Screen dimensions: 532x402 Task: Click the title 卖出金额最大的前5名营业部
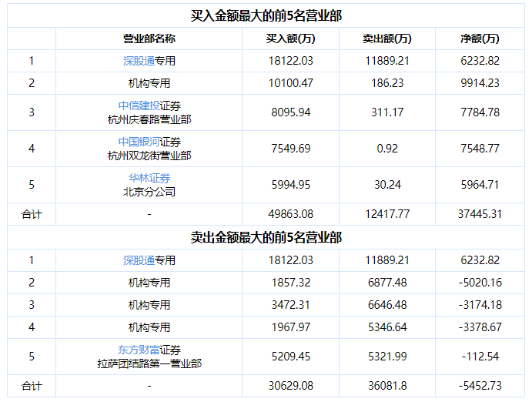pos(266,237)
